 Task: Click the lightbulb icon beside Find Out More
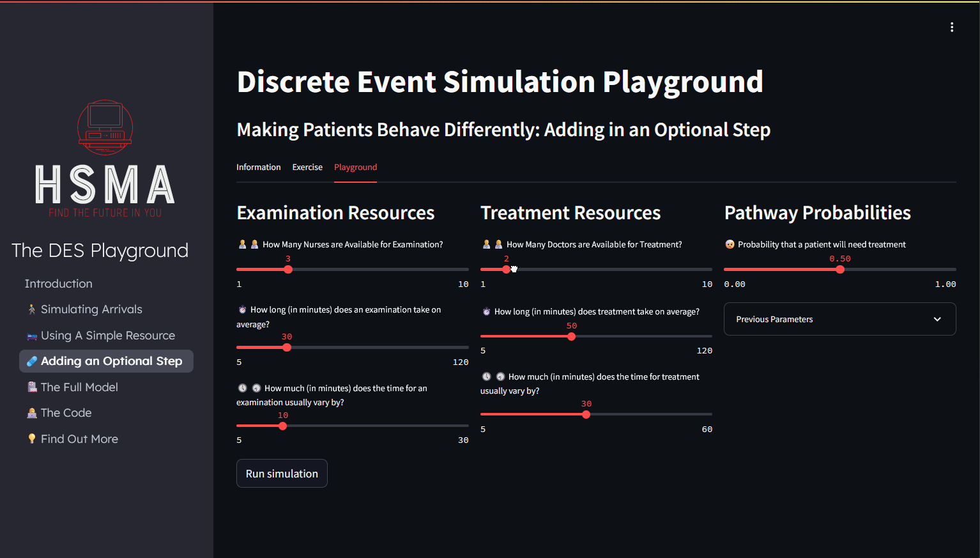[x=32, y=439]
